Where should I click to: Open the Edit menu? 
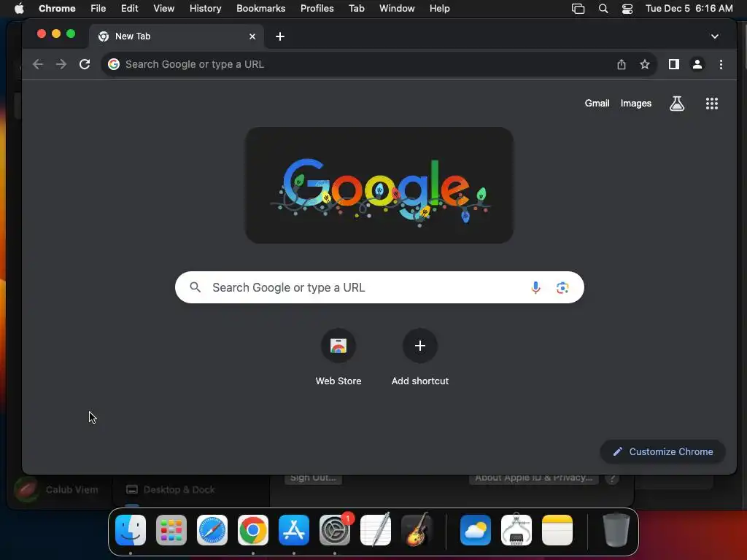[x=129, y=9]
